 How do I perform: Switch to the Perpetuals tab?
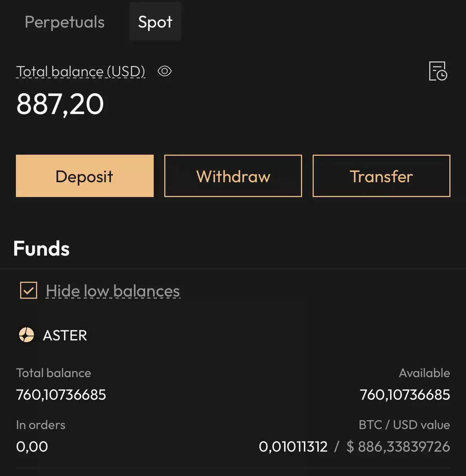(x=65, y=22)
